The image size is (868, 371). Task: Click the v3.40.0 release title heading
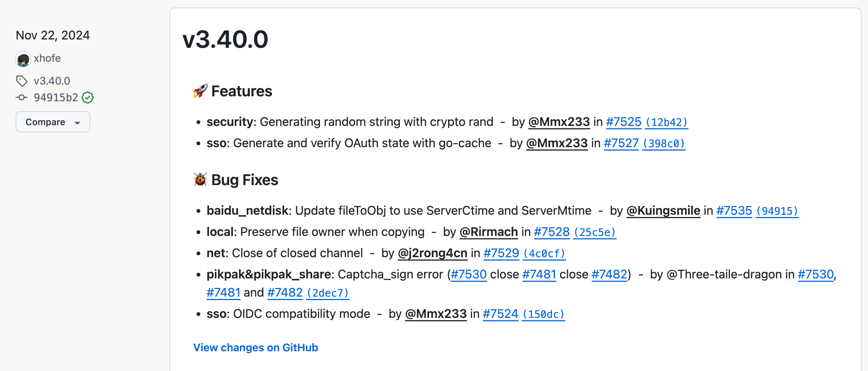point(225,39)
